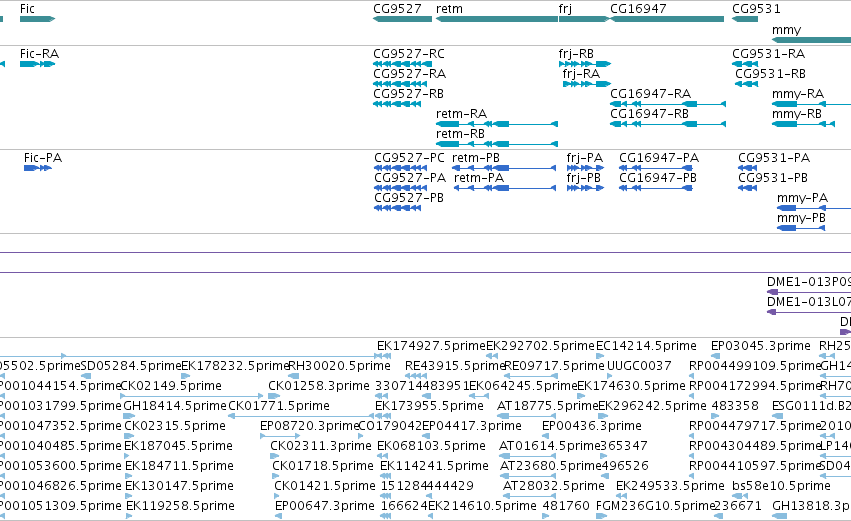Click the frj gene label
The width and height of the screenshot is (851, 521).
pos(565,9)
